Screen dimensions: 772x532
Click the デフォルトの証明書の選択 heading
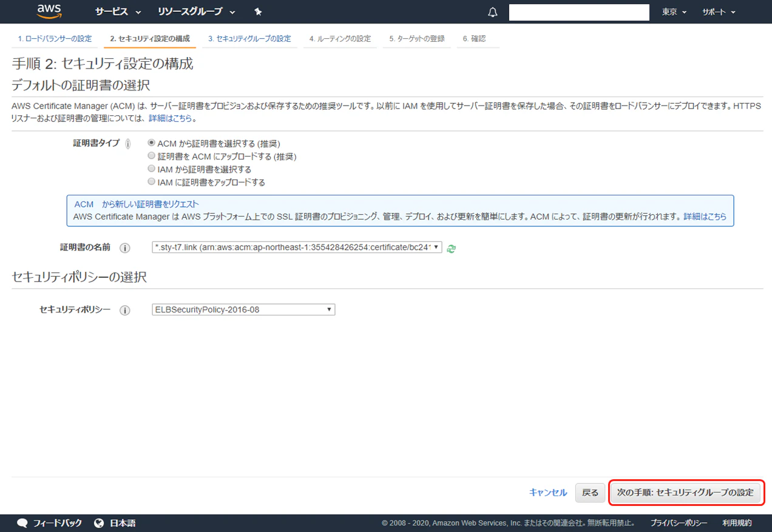(81, 84)
